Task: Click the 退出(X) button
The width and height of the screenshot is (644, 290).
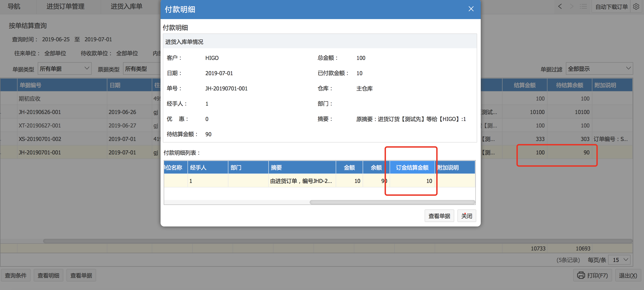Action: coord(628,275)
